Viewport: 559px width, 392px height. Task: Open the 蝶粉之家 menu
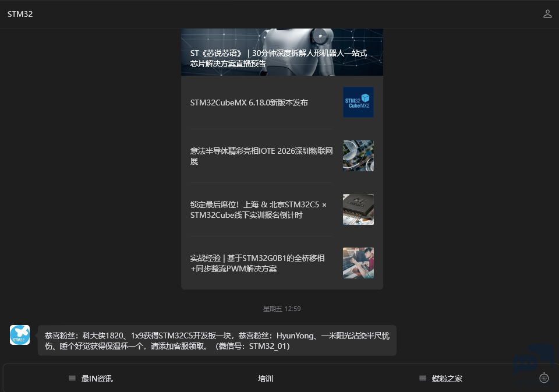441,379
